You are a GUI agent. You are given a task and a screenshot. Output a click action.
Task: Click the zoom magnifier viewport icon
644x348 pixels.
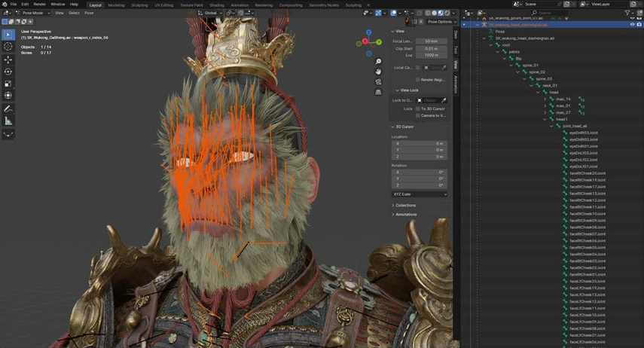pos(378,62)
